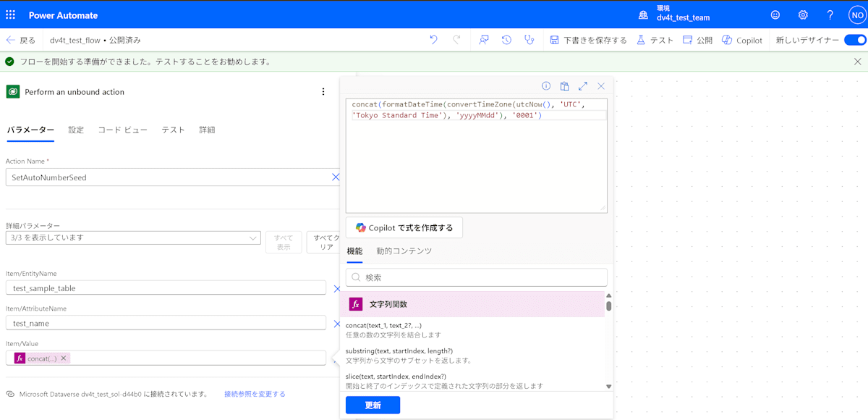Click the Item/EntityName field
Viewport: 868px width, 420px height.
166,288
